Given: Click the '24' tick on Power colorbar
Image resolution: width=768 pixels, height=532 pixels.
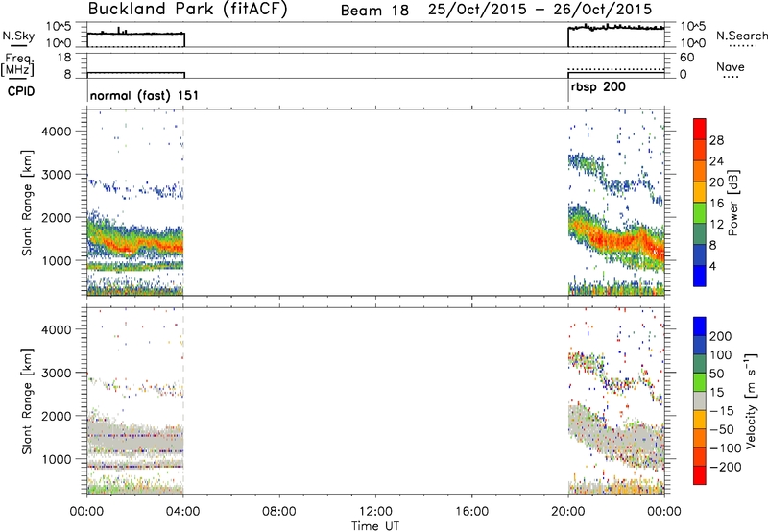Looking at the screenshot, I should [716, 161].
